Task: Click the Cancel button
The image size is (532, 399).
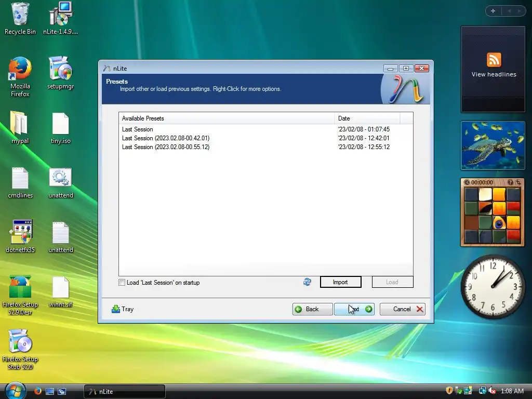Action: (x=403, y=309)
